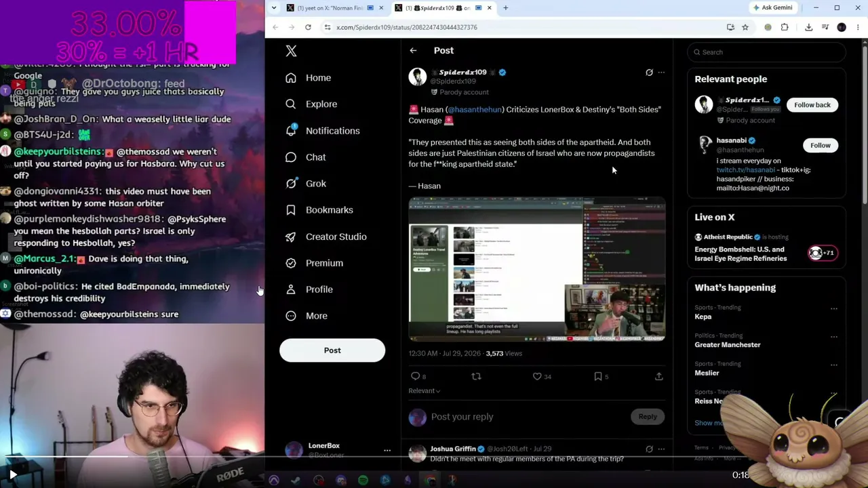Open Chrome extensions puzzle icon
The width and height of the screenshot is (868, 488).
[785, 27]
